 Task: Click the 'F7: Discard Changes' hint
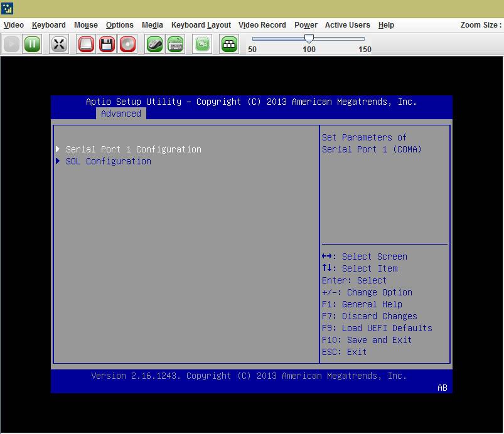[x=369, y=316]
